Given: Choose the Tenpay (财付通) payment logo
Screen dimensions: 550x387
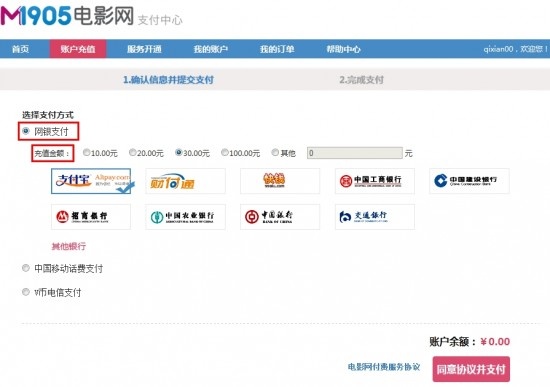Looking at the screenshot, I should 186,181.
